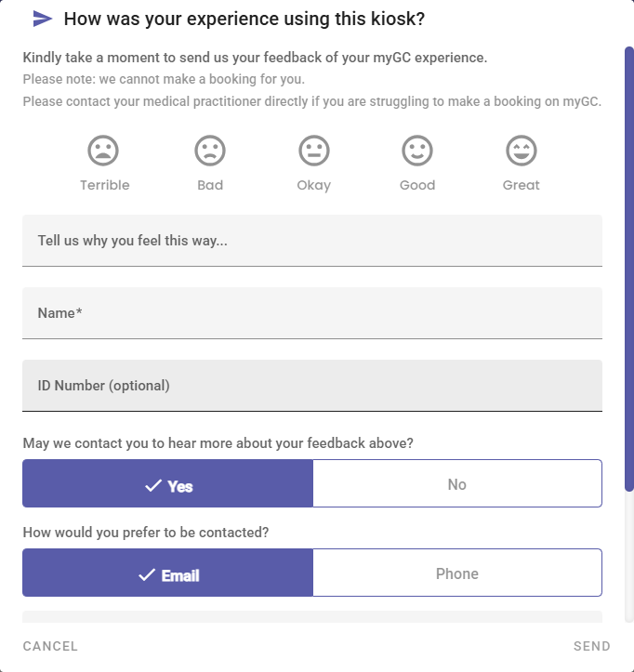Click the checkmark icon on Yes option
Image resolution: width=634 pixels, height=672 pixels.
(x=154, y=485)
